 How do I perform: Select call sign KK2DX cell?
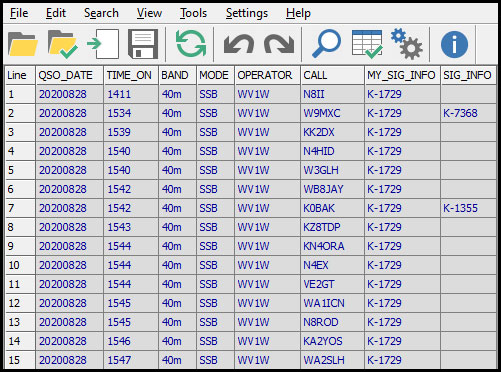point(333,132)
